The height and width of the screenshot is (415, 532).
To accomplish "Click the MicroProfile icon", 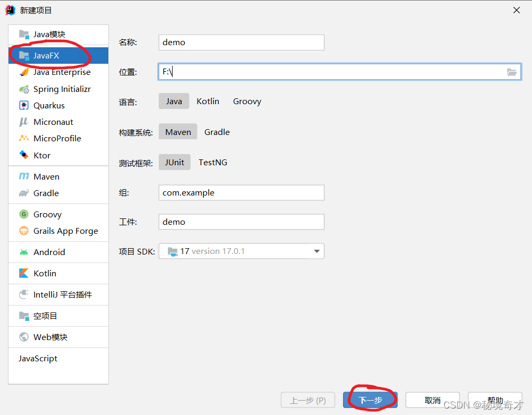I will 24,138.
